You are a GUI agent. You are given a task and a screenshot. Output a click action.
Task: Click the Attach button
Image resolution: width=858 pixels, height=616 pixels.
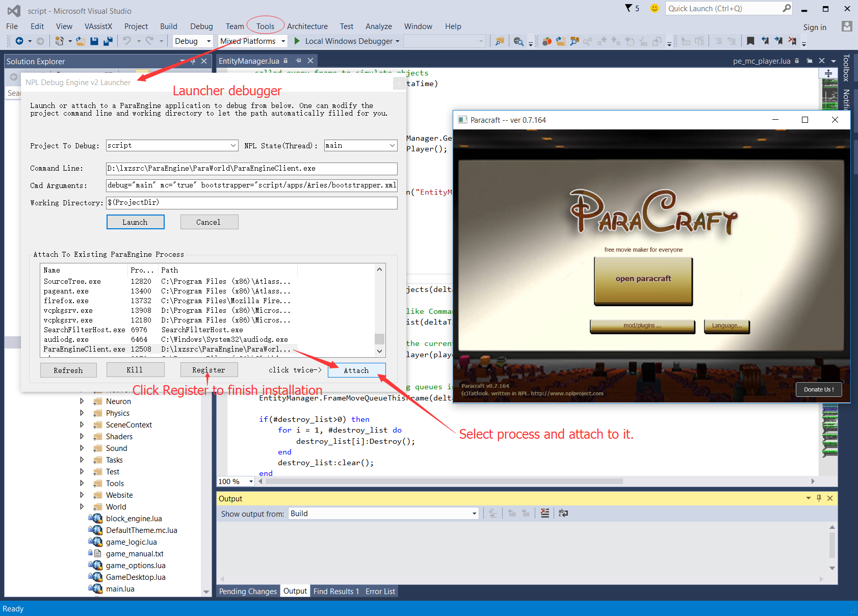click(x=356, y=370)
